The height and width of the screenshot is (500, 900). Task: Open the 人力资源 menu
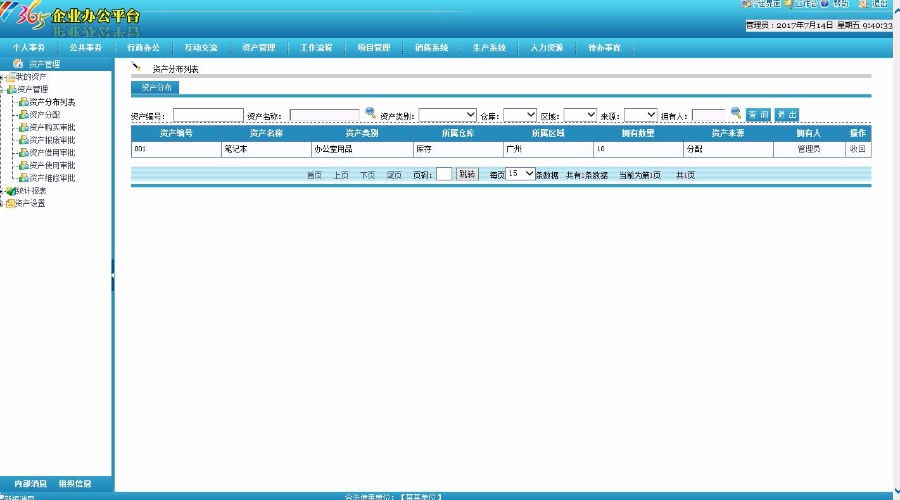click(x=547, y=48)
